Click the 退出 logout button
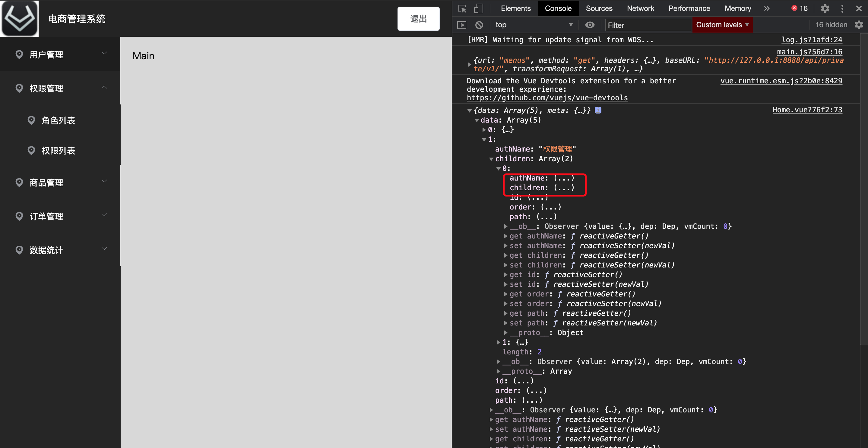The image size is (868, 448). click(x=418, y=18)
